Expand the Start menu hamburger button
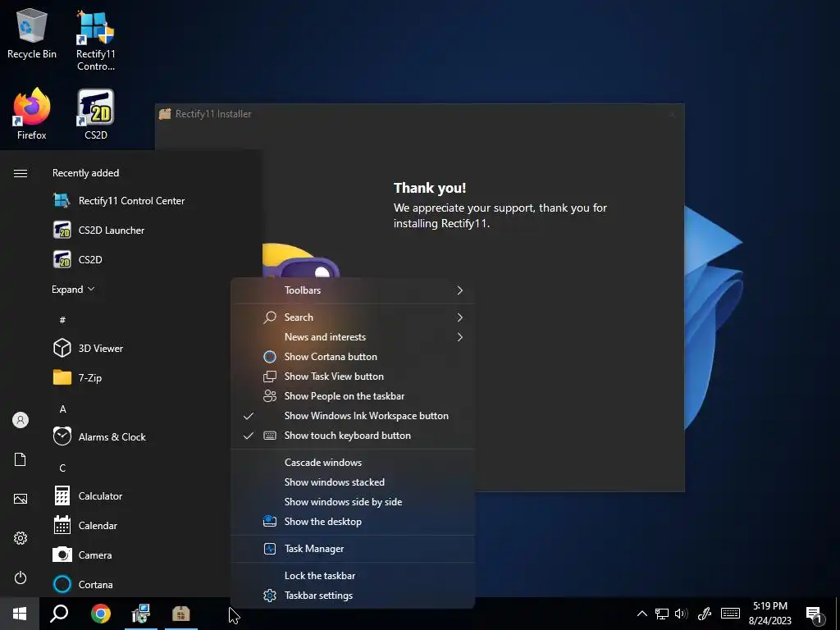 point(21,173)
